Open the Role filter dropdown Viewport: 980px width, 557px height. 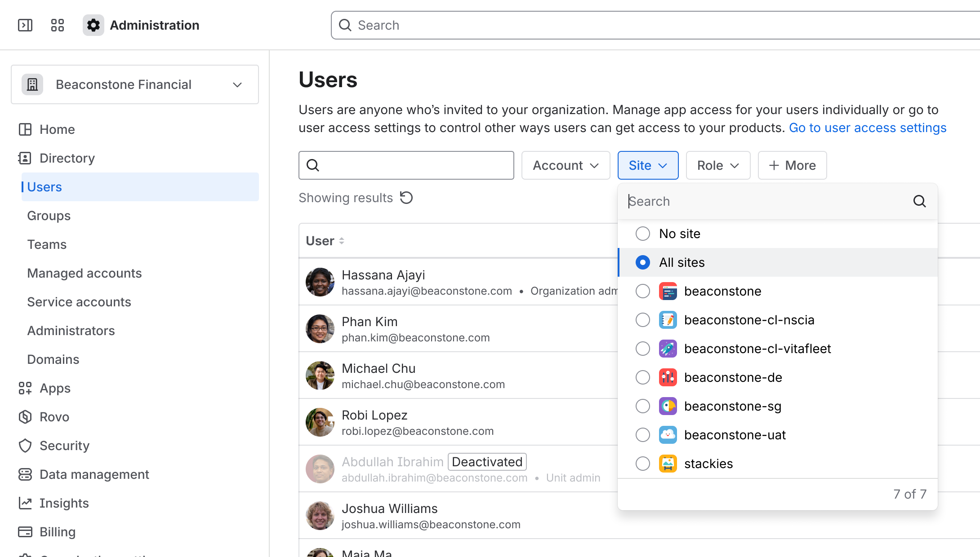click(x=718, y=165)
